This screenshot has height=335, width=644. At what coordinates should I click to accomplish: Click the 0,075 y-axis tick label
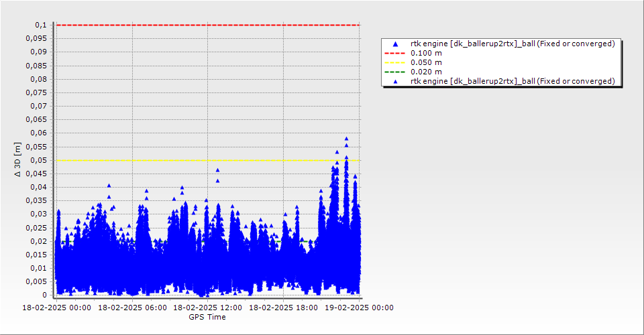36,92
